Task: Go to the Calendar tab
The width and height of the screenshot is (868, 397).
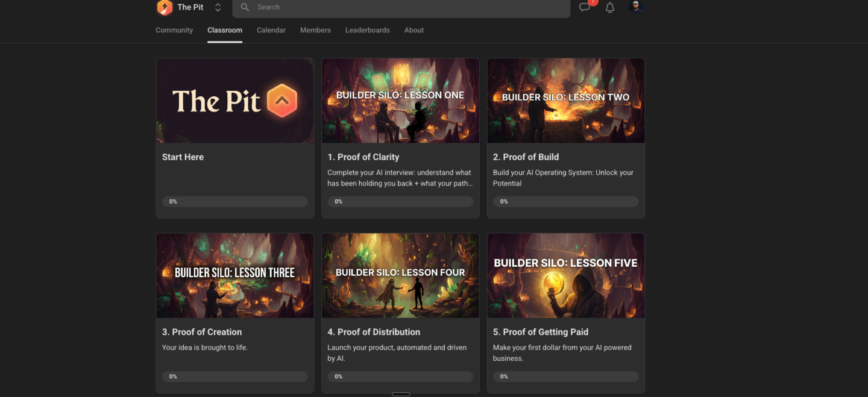Action: [x=271, y=30]
